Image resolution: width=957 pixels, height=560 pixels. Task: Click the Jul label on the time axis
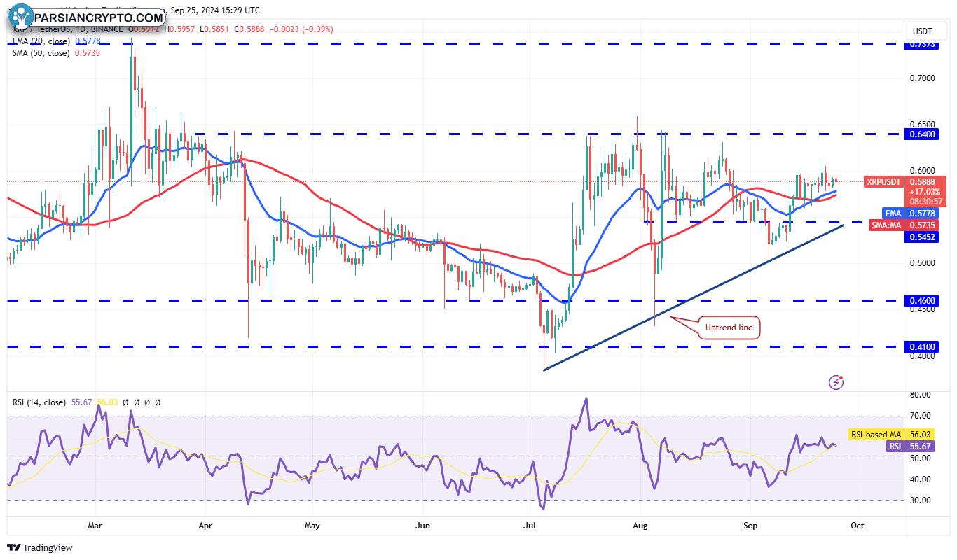[x=530, y=525]
